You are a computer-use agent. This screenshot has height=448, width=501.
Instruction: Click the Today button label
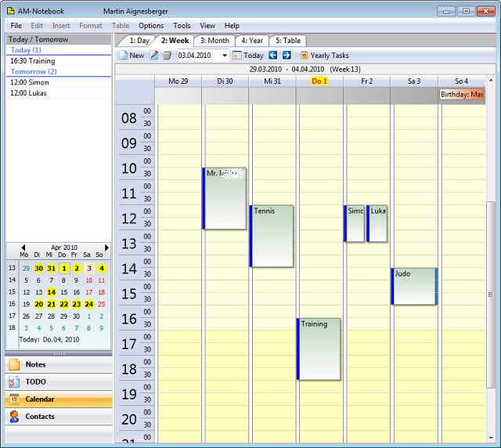(x=254, y=56)
